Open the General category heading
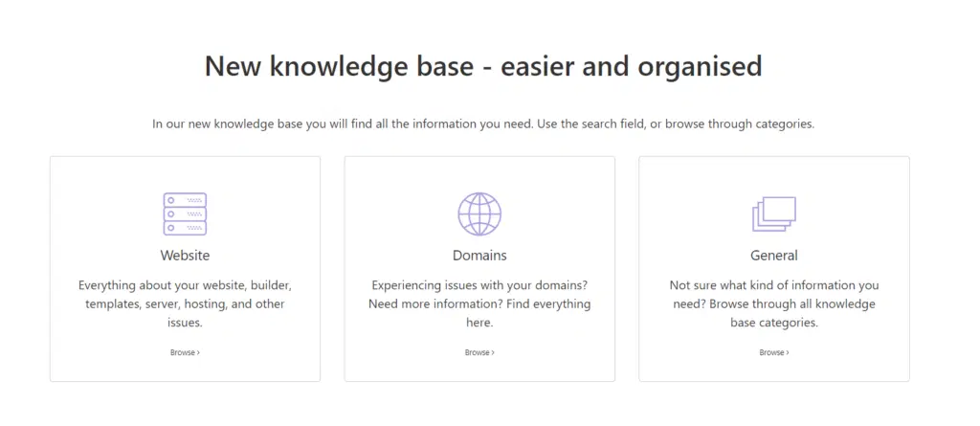This screenshot has height=426, width=980. click(773, 256)
